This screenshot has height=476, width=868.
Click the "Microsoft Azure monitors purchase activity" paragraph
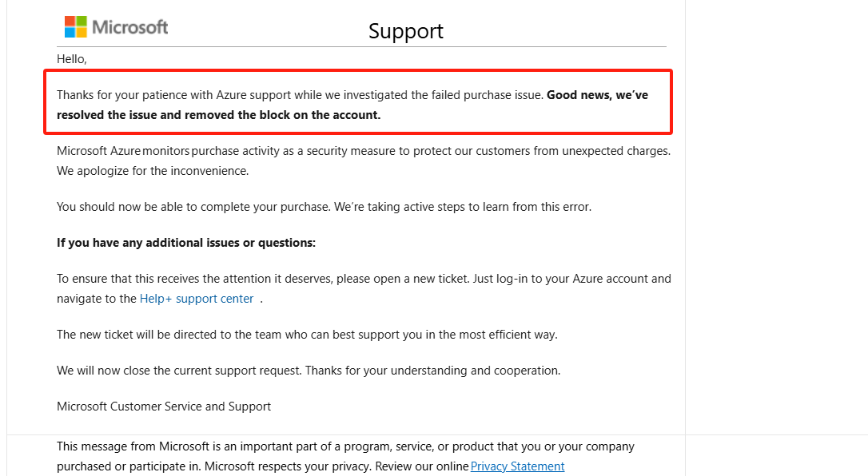click(363, 151)
